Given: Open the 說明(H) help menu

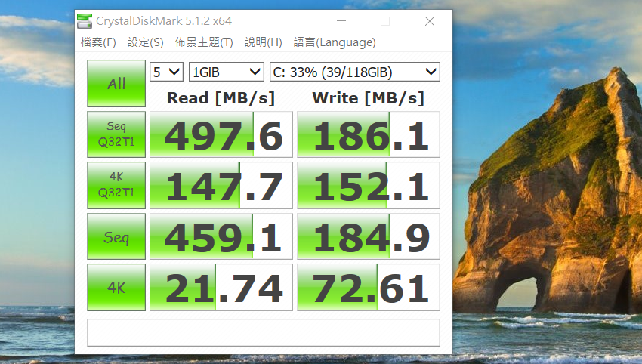Looking at the screenshot, I should click(264, 42).
